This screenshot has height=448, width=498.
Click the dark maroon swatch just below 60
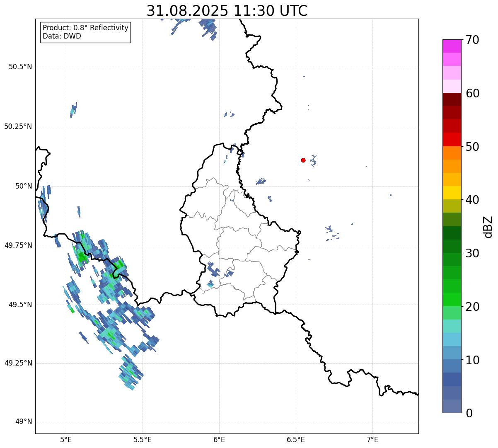coord(452,99)
